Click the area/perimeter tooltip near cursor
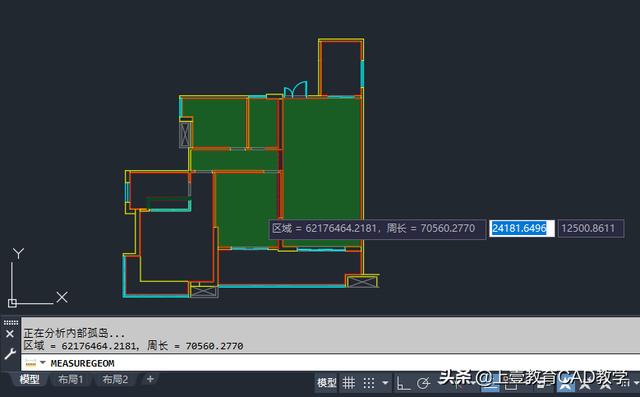Viewport: 640px width, 397px height. [x=377, y=228]
